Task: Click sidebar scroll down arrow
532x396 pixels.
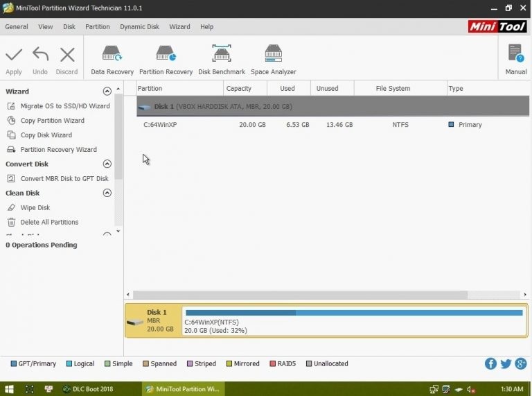Action: pos(118,231)
